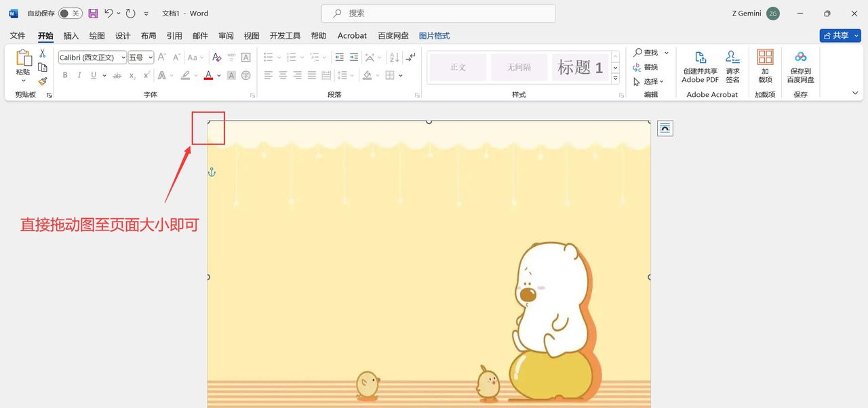Click the 保存到百度网盘 button
Viewport: 868px width, 408px height.
click(x=800, y=68)
